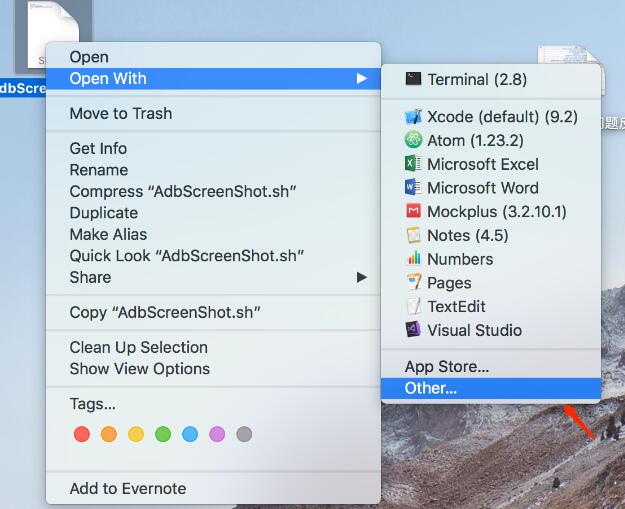Click the Notes app icon
Viewport: 625px width, 509px height.
click(x=413, y=235)
